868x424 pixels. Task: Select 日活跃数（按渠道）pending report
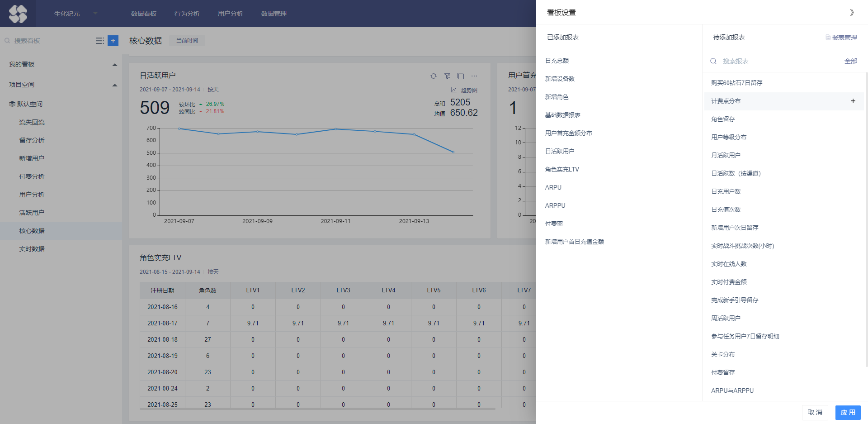pos(736,173)
